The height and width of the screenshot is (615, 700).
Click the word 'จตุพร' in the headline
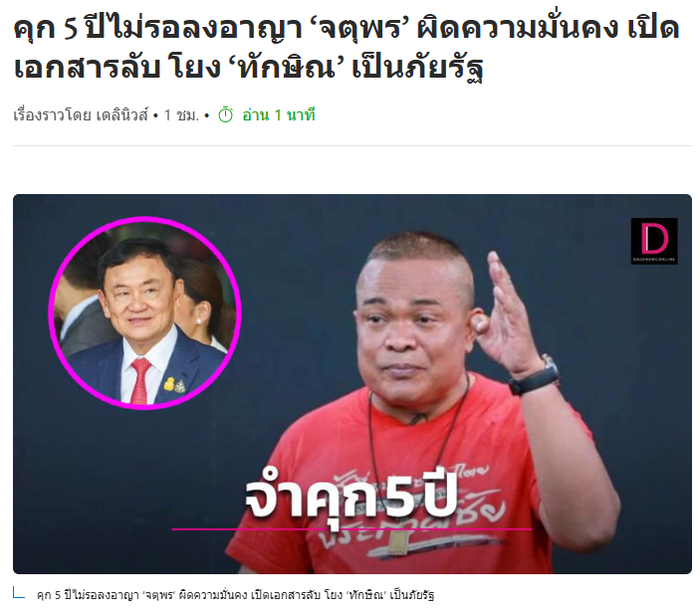click(359, 29)
